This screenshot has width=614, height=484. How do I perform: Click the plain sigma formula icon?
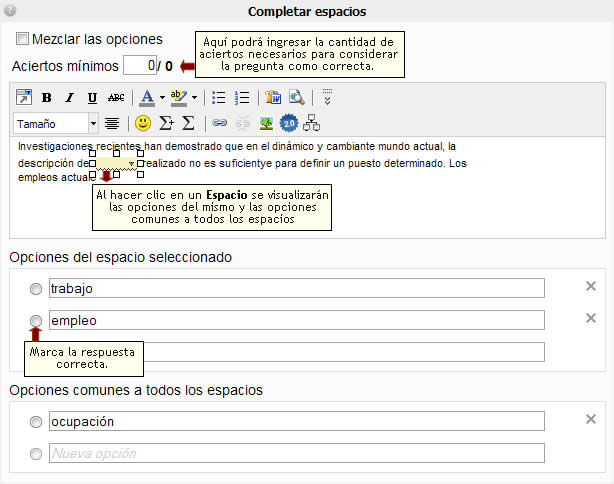(x=188, y=123)
